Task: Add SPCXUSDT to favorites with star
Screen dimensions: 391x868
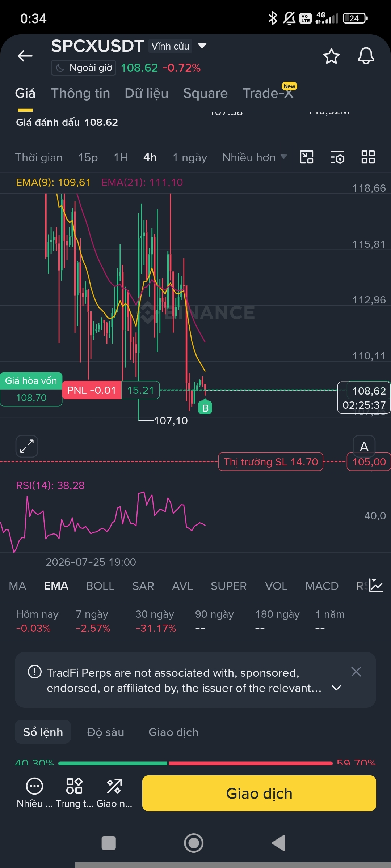Action: tap(331, 56)
